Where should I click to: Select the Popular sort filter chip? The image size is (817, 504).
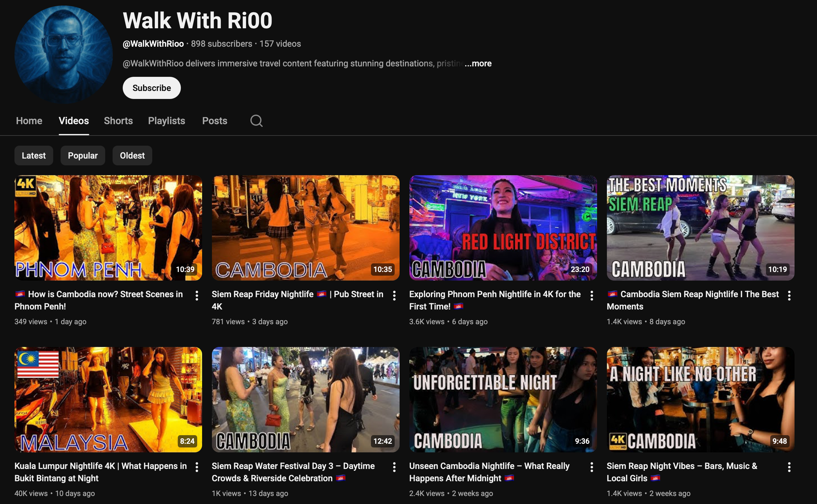(83, 155)
